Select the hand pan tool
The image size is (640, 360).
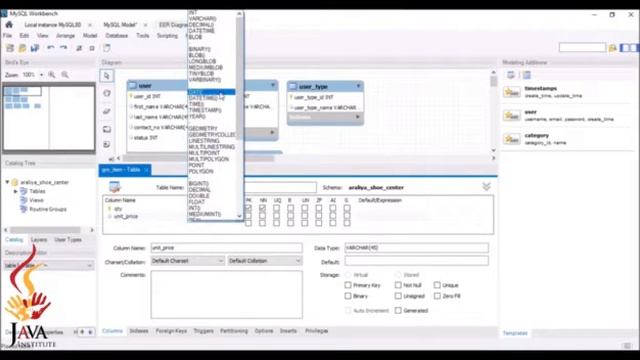[x=107, y=93]
